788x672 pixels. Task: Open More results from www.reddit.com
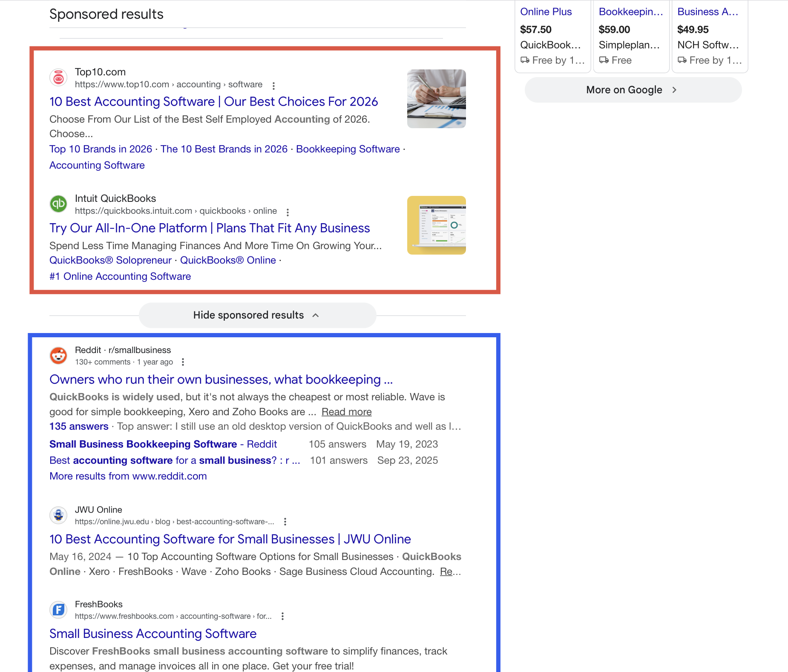pos(128,476)
